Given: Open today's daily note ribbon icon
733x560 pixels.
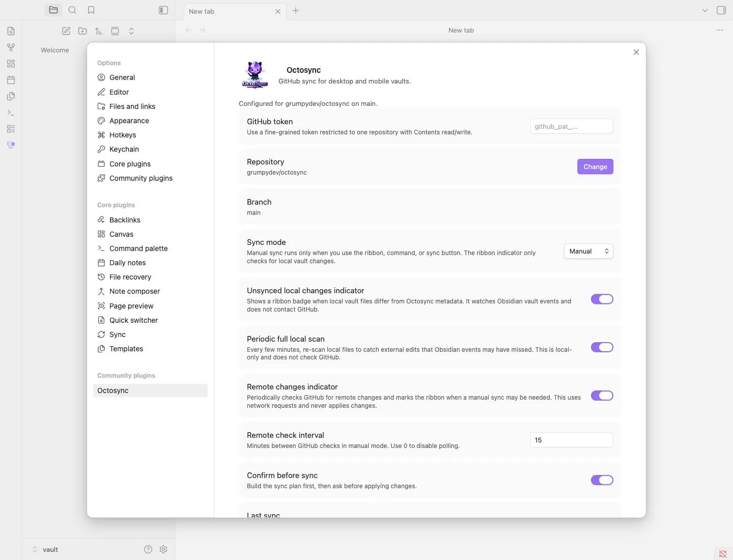Looking at the screenshot, I should (11, 80).
